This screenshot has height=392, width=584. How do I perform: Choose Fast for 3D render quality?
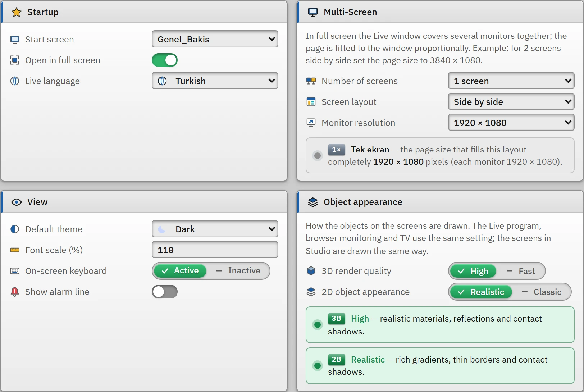(521, 272)
